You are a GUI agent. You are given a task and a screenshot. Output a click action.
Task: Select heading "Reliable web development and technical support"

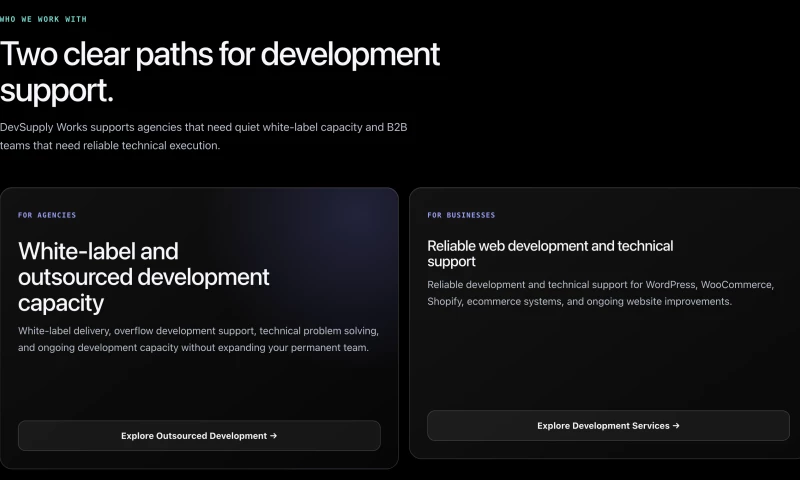pyautogui.click(x=550, y=254)
